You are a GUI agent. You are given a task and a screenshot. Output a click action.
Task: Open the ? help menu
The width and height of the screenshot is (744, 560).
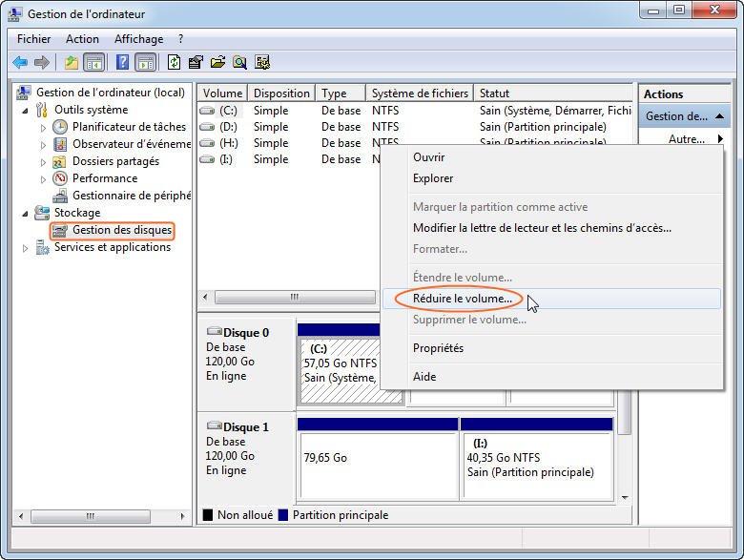[x=181, y=39]
